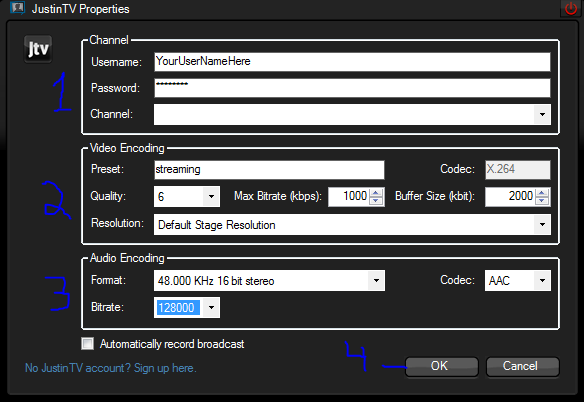This screenshot has width=584, height=402.
Task: Click the Buffer Size (kbit) label
Action: 435,196
